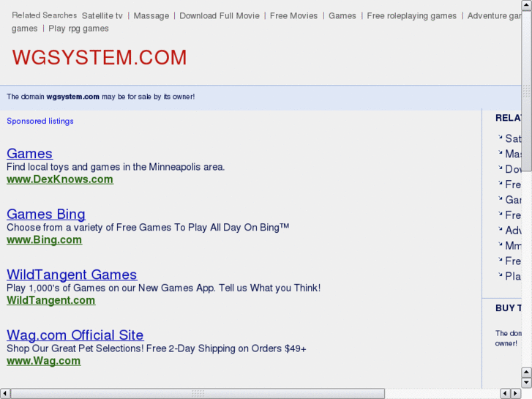Click the vertical scrollbar thumb

pyautogui.click(x=527, y=91)
